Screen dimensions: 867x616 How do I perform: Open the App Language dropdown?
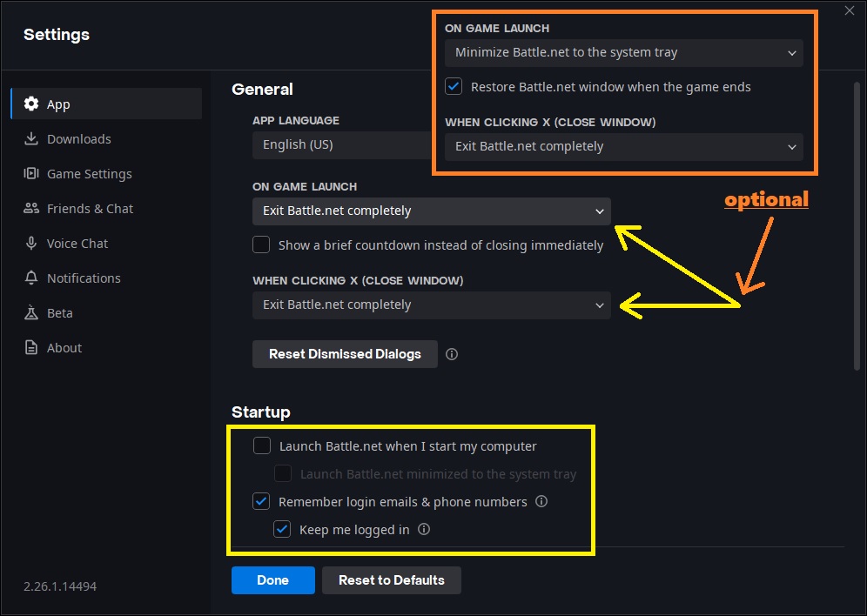coord(341,144)
